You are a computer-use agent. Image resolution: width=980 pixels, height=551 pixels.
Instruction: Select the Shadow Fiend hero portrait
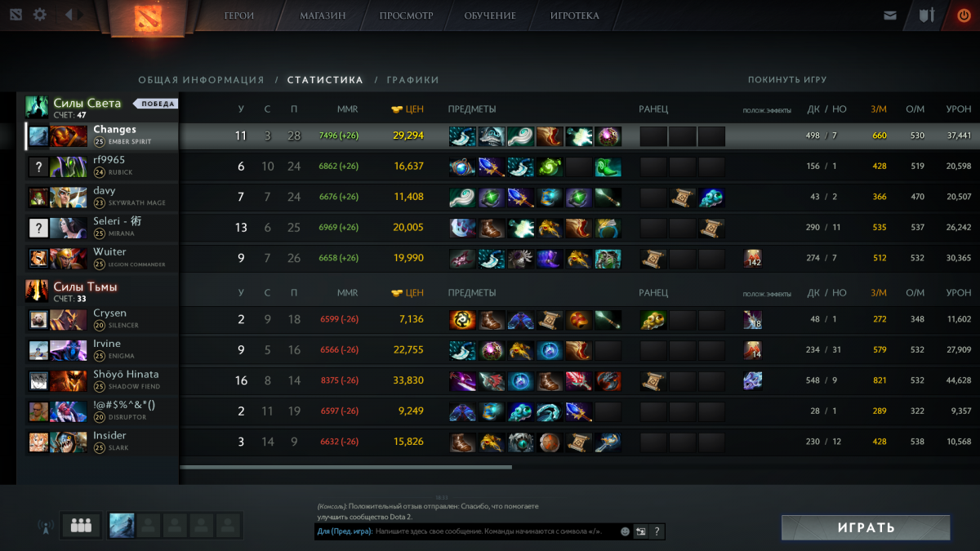click(x=68, y=380)
